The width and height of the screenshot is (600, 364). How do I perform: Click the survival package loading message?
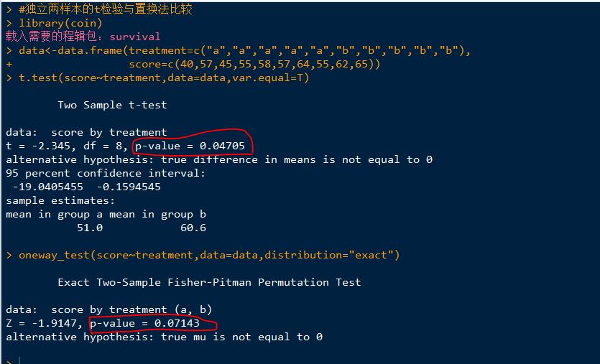(x=83, y=37)
